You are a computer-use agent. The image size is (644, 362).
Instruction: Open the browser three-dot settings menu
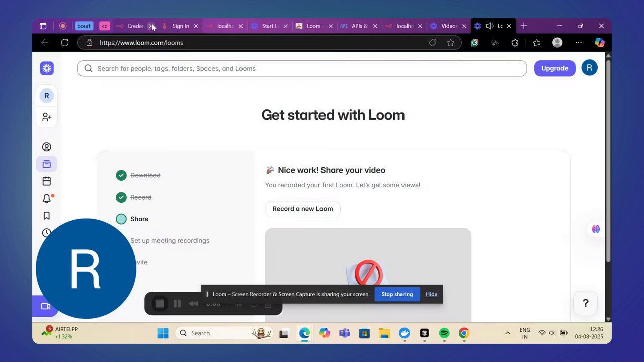(579, 43)
